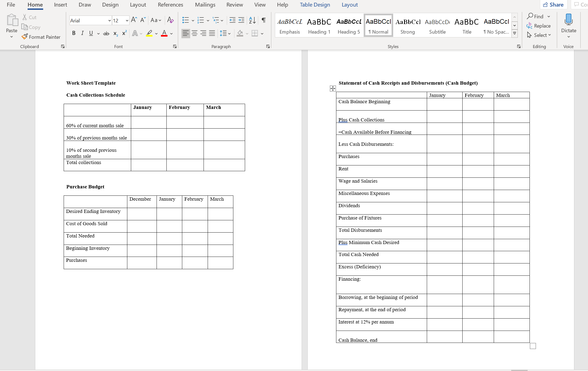The height and width of the screenshot is (371, 588).
Task: Toggle strikethrough formatting
Action: tap(106, 33)
